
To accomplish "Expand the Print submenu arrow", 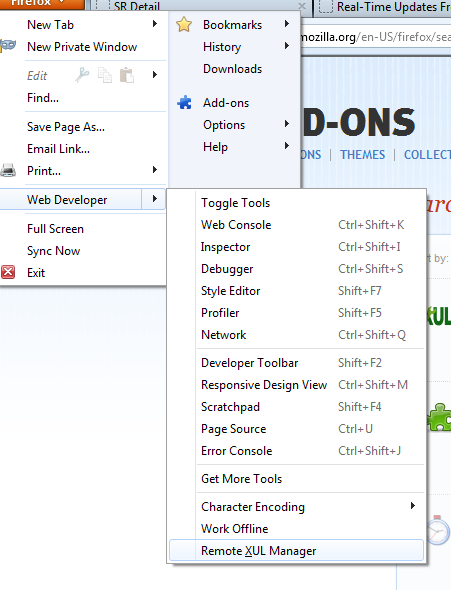I will (x=155, y=170).
